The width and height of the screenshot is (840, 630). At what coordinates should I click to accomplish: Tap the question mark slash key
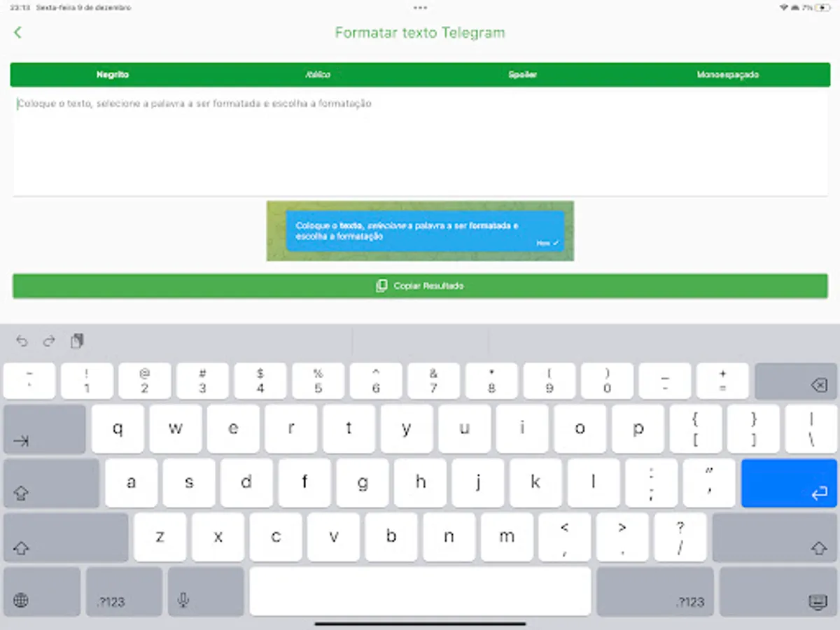(x=680, y=538)
